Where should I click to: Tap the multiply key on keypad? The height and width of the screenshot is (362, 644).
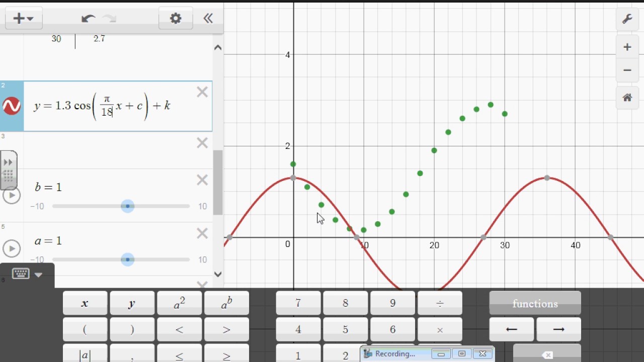coord(440,329)
